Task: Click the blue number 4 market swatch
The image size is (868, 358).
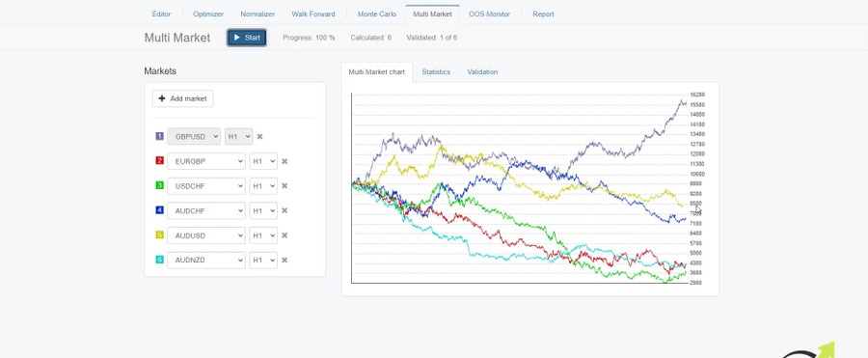Action: pos(159,210)
